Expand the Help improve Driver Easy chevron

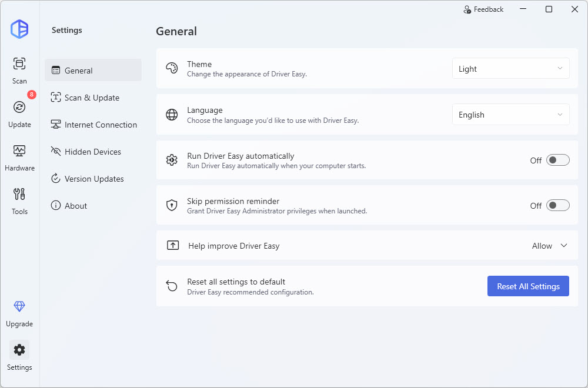pos(564,246)
